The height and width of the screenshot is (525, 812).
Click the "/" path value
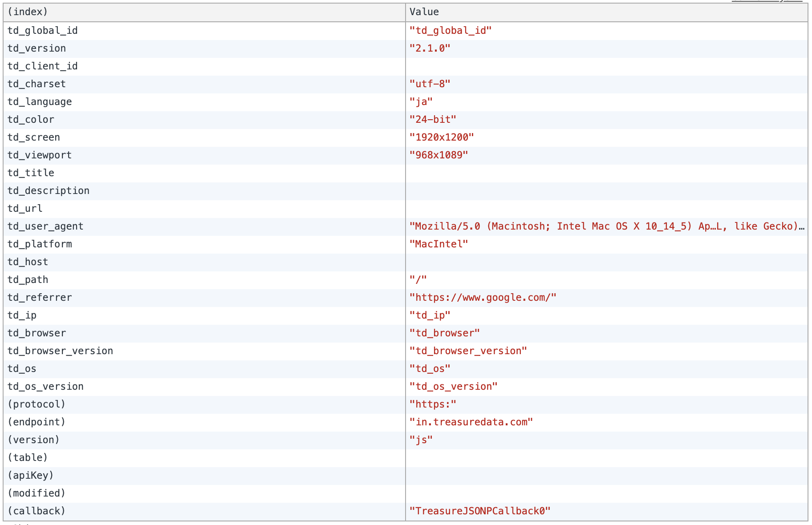(418, 280)
